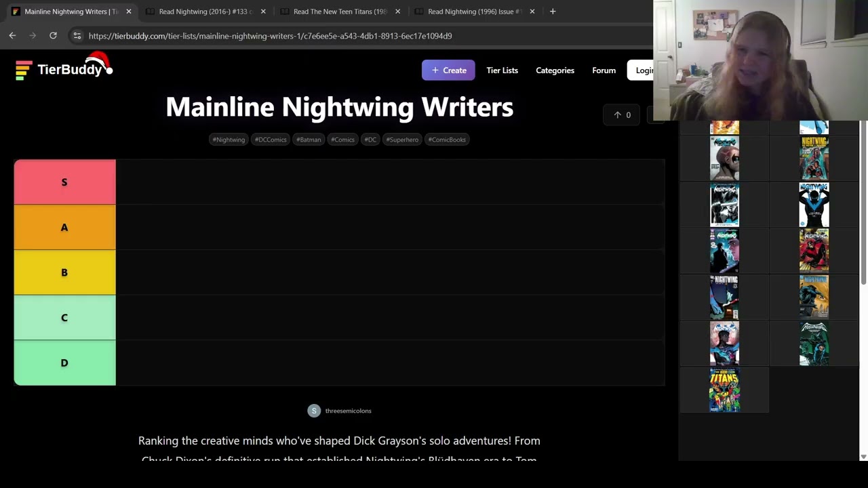Upvote the tier list with the arrow
Screen dimensions: 868x488
(x=617, y=115)
